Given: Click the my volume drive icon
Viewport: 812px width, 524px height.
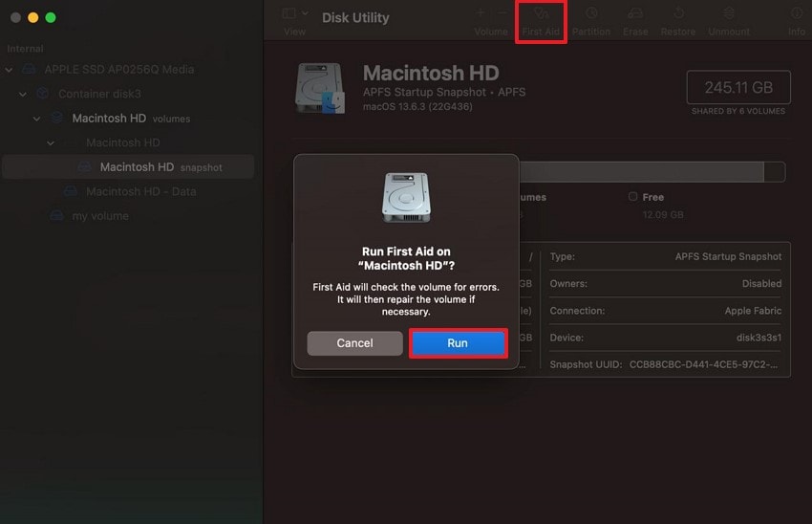Looking at the screenshot, I should [x=56, y=215].
